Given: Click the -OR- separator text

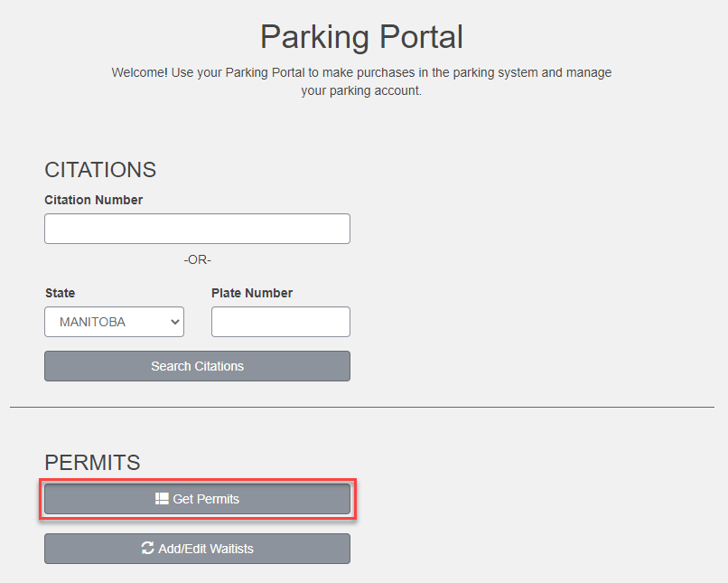Looking at the screenshot, I should pos(197,259).
